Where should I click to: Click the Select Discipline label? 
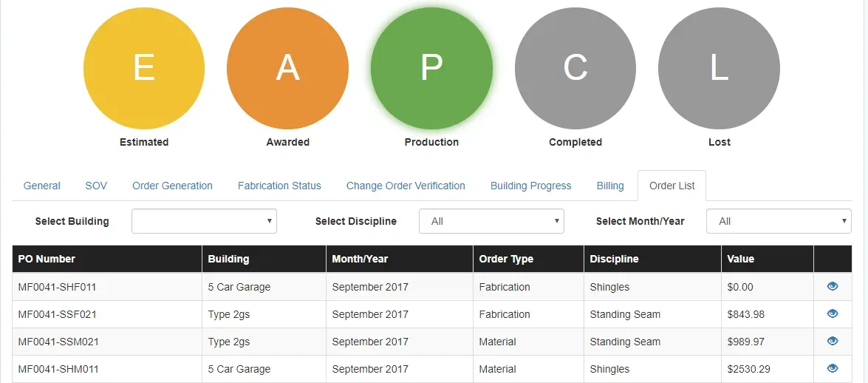pyautogui.click(x=356, y=221)
